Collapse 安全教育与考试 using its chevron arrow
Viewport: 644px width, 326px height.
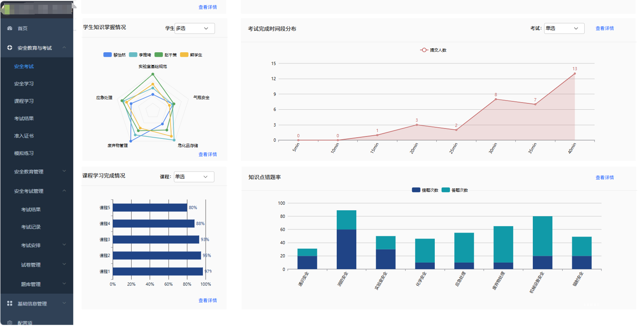click(64, 48)
